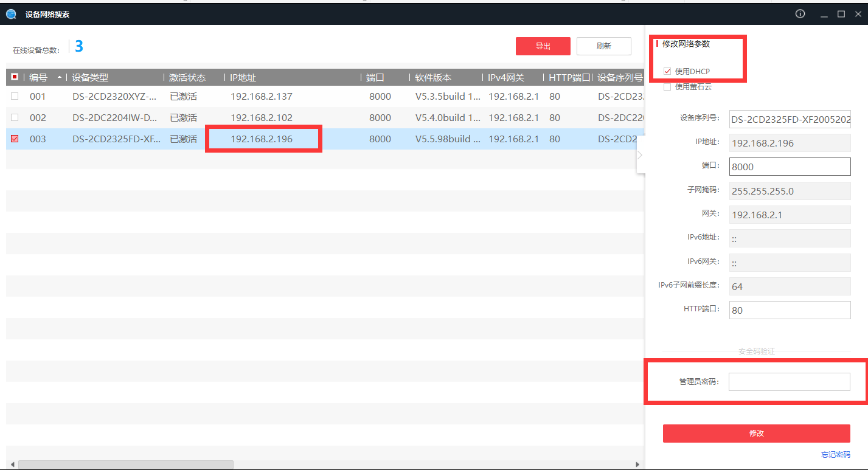Click the IPv6子网前缀长度 value 64
The height and width of the screenshot is (470, 868).
790,286
